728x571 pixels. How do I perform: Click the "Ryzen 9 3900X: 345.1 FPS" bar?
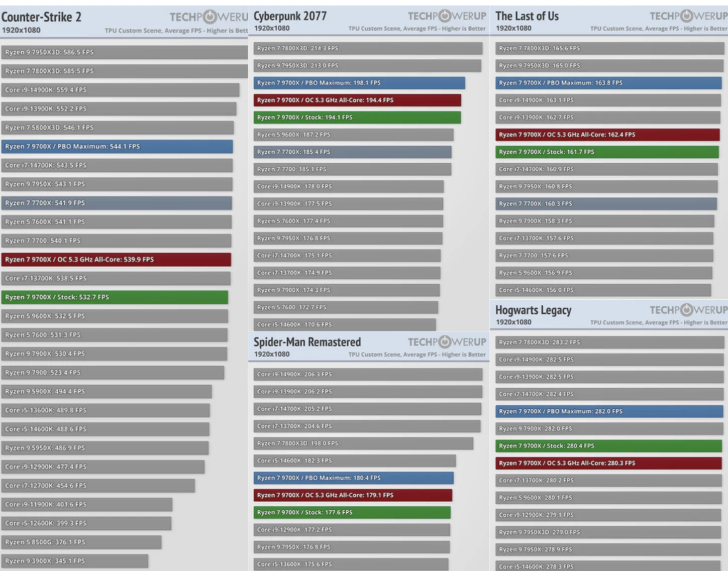75,561
